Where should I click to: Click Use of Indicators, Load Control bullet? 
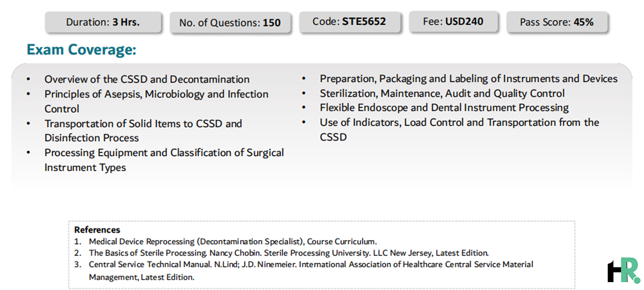(x=460, y=130)
